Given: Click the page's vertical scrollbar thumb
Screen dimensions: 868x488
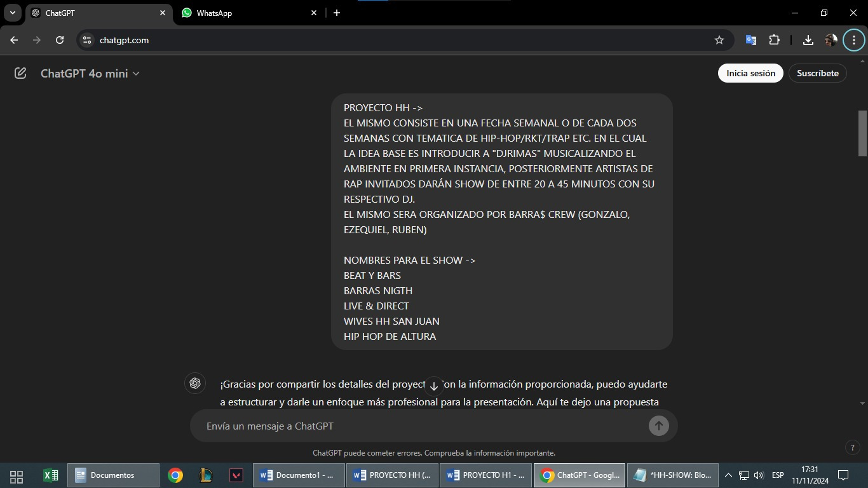Looking at the screenshot, I should tap(862, 133).
